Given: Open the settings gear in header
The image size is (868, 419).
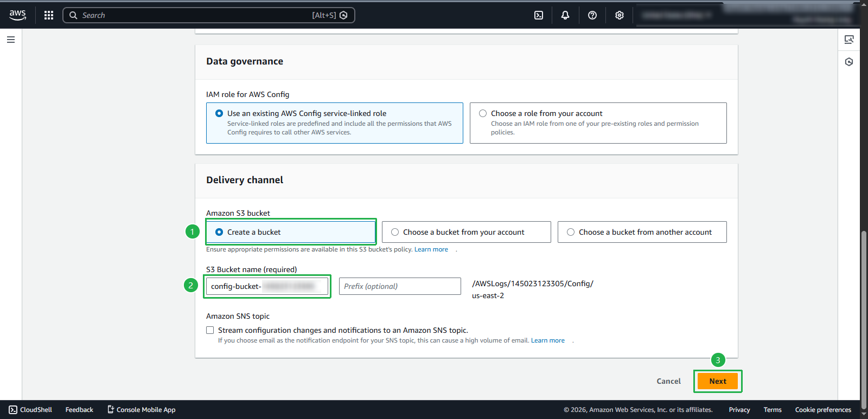Looking at the screenshot, I should pos(620,15).
